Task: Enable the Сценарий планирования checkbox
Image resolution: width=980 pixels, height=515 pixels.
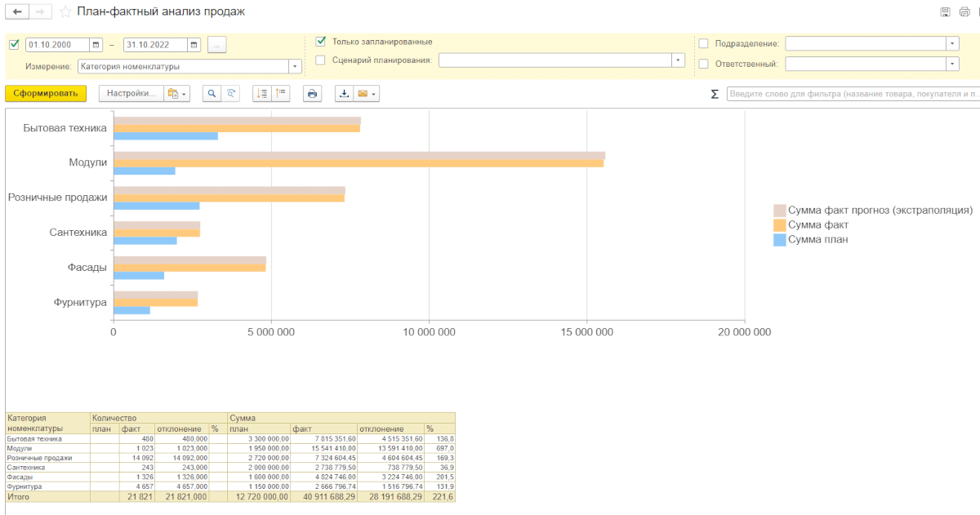Action: [x=321, y=60]
